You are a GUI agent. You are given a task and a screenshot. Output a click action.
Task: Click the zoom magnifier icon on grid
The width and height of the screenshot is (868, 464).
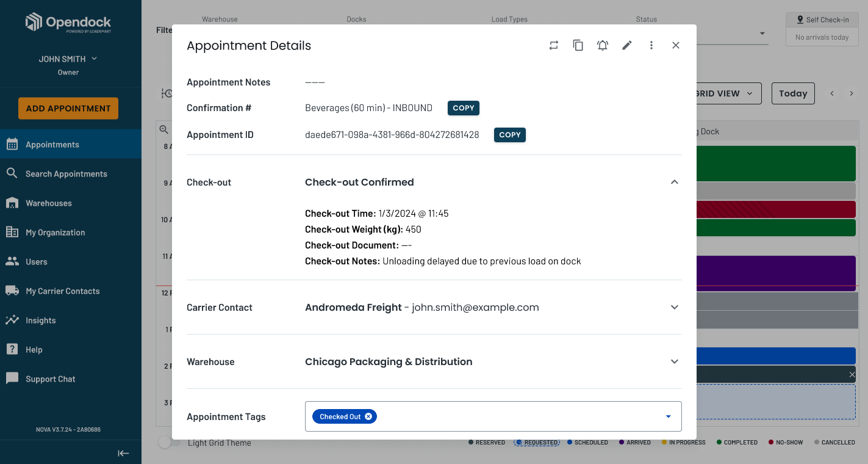(164, 129)
